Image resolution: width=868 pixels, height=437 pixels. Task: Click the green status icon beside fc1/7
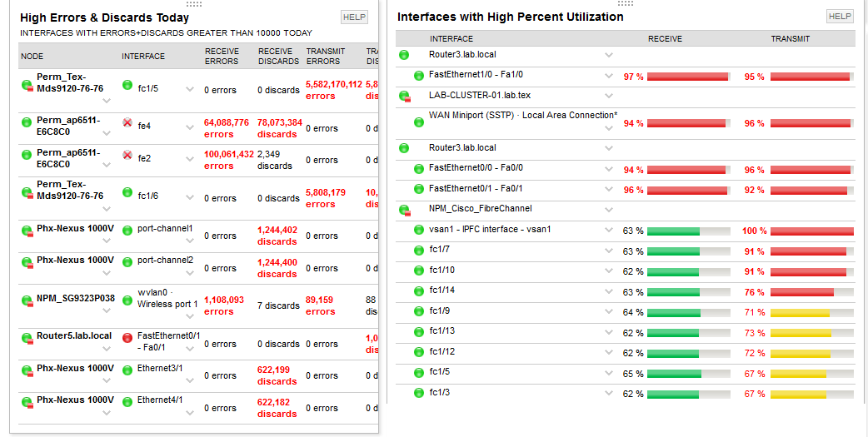(x=419, y=250)
